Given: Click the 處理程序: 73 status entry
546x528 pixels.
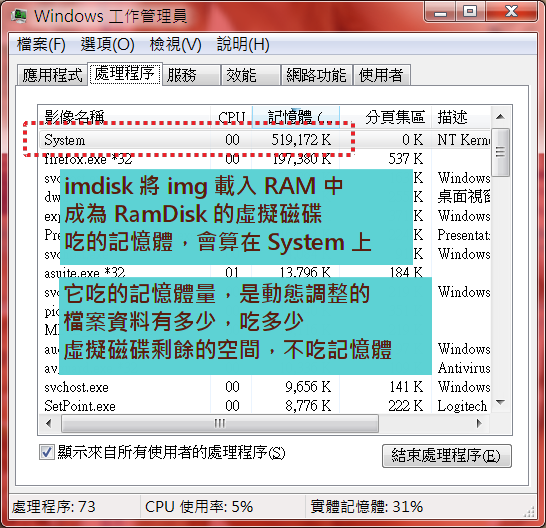Looking at the screenshot, I should point(54,507).
